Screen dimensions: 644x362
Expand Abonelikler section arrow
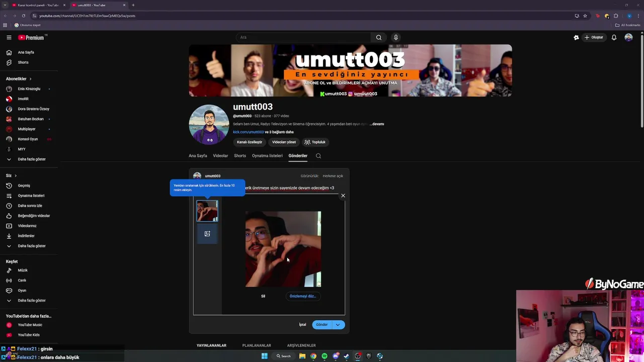(30, 79)
